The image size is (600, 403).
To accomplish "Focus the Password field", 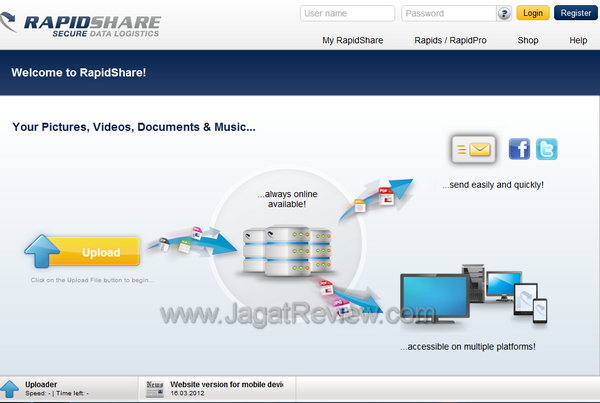I will coord(449,13).
